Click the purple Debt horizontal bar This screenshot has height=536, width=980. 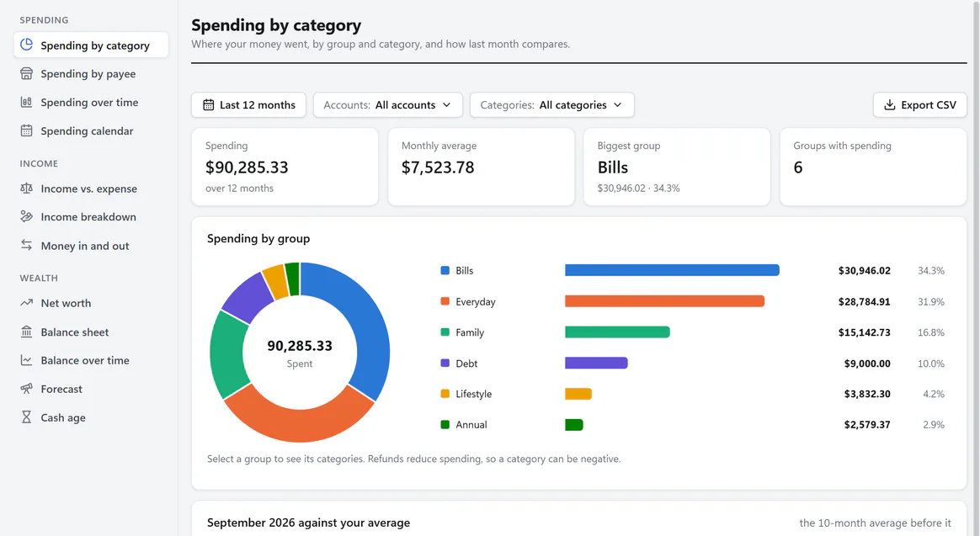click(x=596, y=363)
